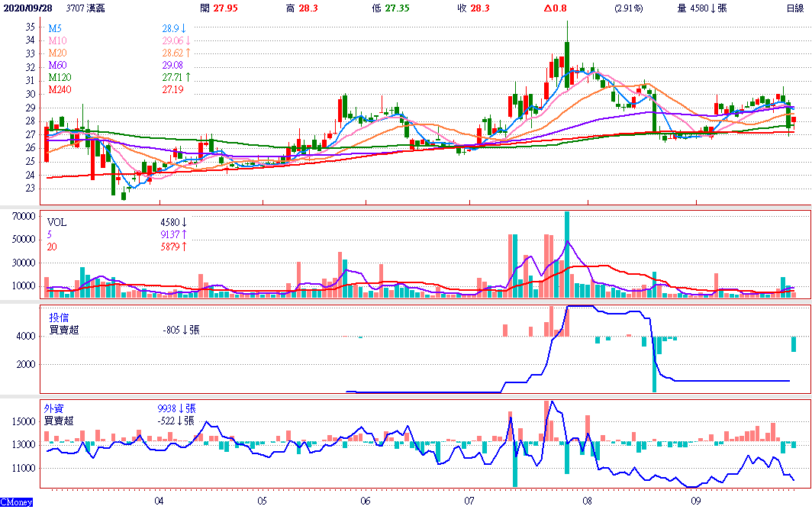The image size is (812, 516).
Task: Click the up arrow beside M120 value 27.71
Action: point(188,77)
